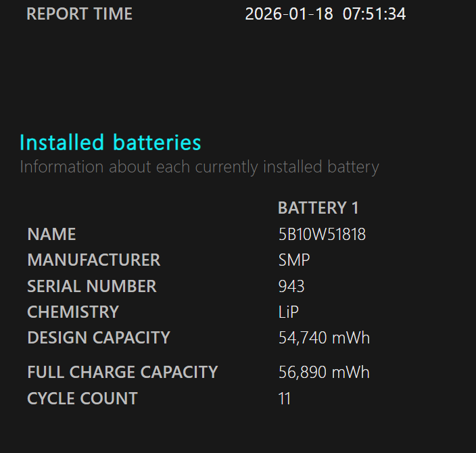Select battery name value 5B10W51818

point(322,235)
